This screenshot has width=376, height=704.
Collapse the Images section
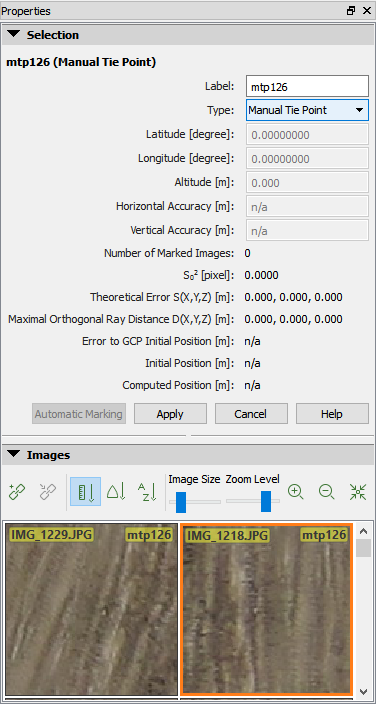click(14, 454)
